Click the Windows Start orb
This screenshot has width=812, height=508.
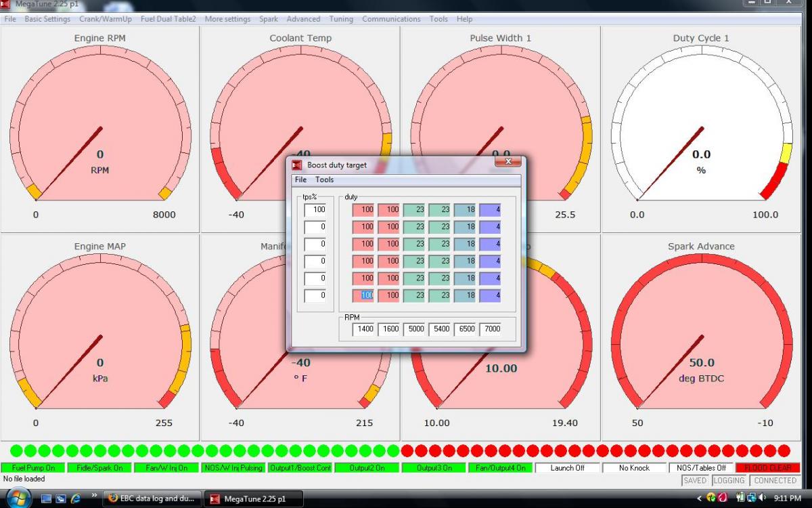(18, 499)
